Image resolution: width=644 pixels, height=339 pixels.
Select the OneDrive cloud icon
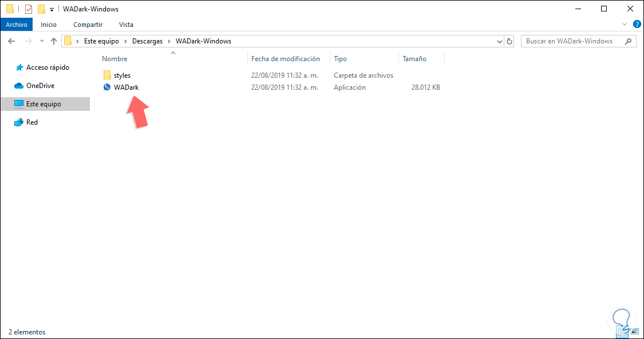(x=19, y=86)
